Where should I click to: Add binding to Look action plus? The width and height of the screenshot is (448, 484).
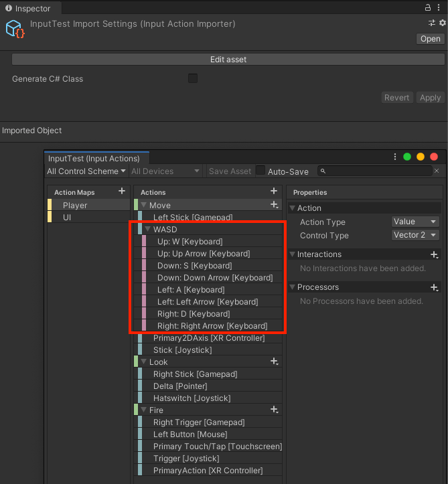tap(275, 361)
